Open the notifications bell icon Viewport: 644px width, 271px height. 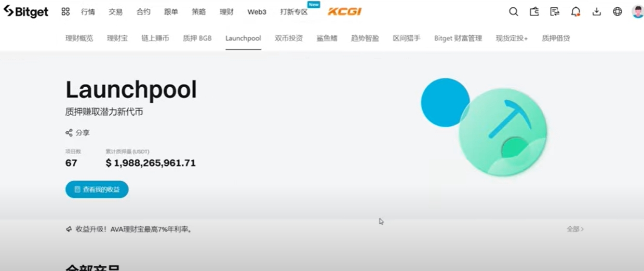pos(575,11)
